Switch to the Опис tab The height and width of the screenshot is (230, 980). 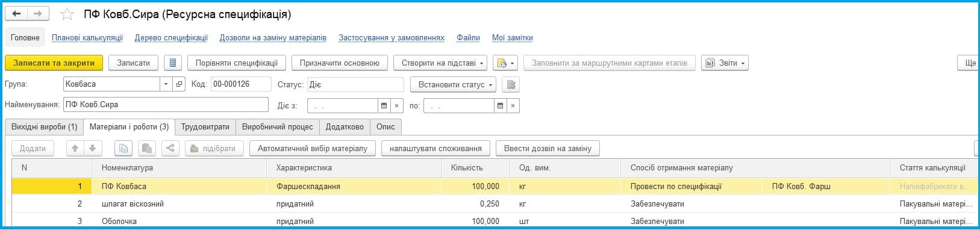(x=385, y=127)
